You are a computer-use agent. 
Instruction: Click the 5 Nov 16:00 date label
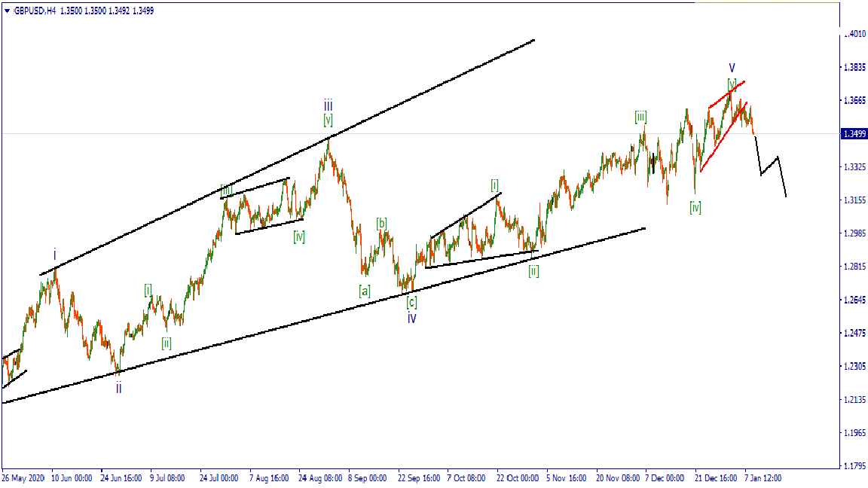point(567,478)
